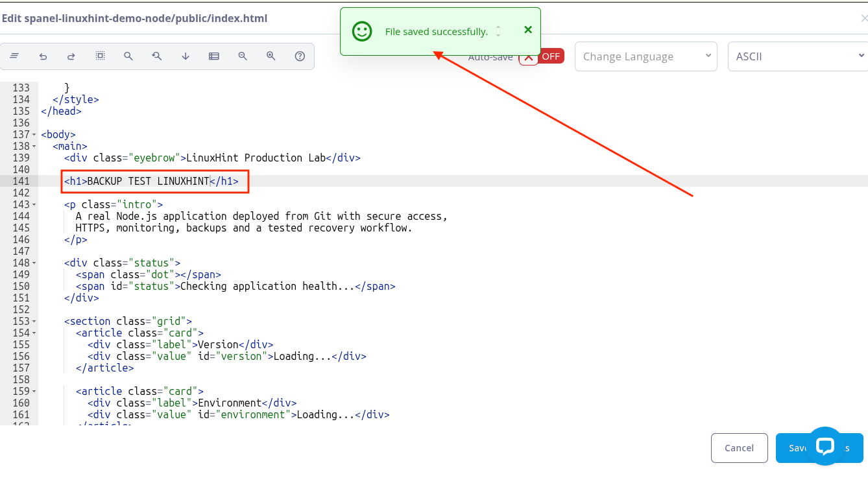Collapse the main tag at line 138
Screen dimensions: 868x485
[34, 147]
